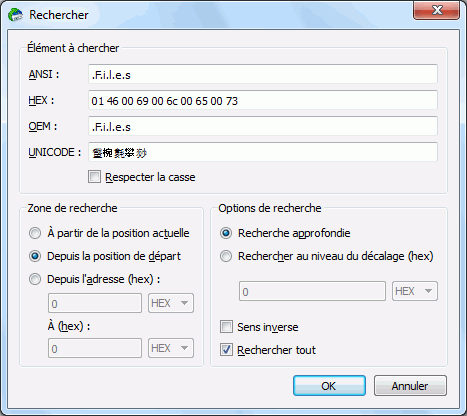The width and height of the screenshot is (467, 416).
Task: Close the Rechercher dialog window
Action: [x=436, y=10]
